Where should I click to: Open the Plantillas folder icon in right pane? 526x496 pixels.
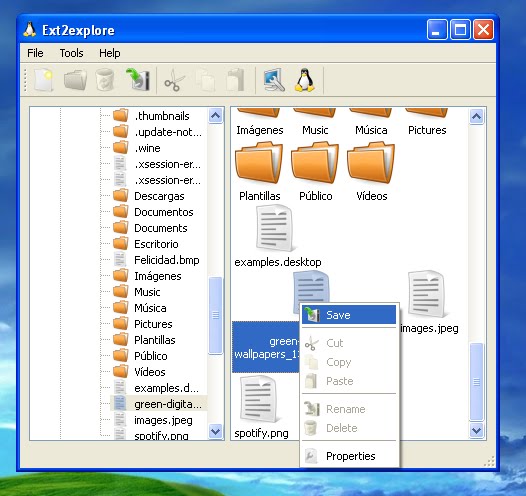(259, 163)
